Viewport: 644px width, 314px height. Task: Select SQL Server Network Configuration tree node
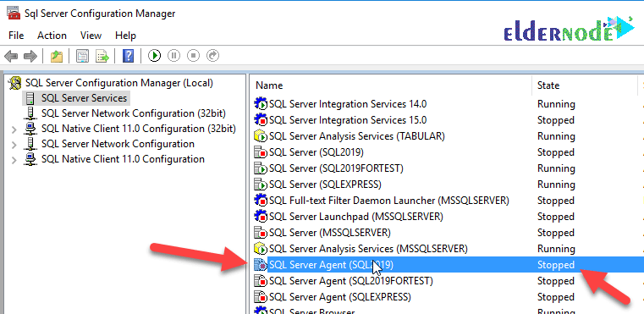(118, 144)
